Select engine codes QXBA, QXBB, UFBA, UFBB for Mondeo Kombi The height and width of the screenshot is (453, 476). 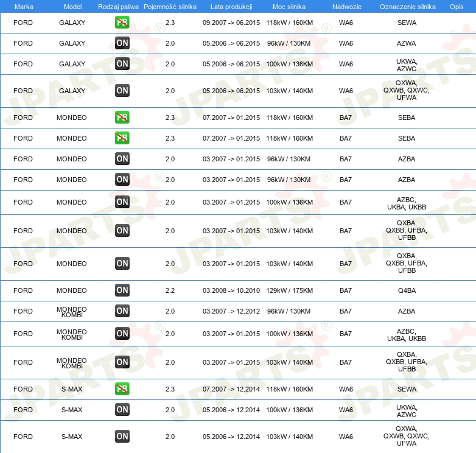pyautogui.click(x=407, y=362)
